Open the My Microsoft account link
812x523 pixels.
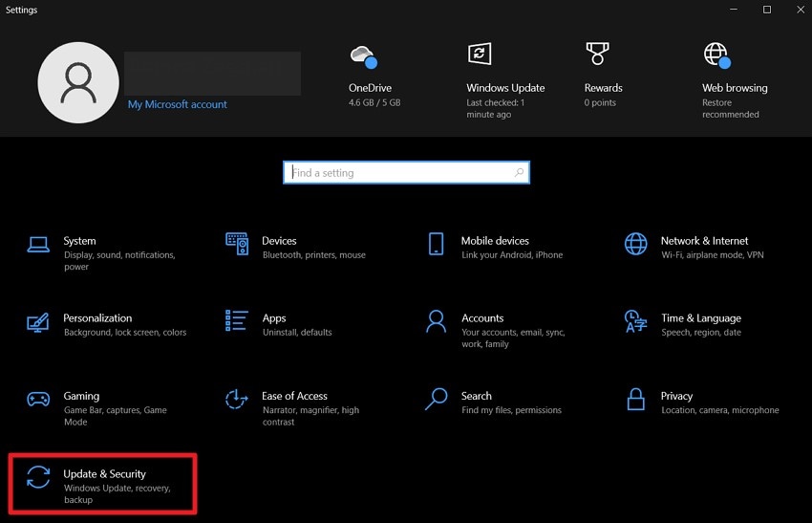(177, 104)
